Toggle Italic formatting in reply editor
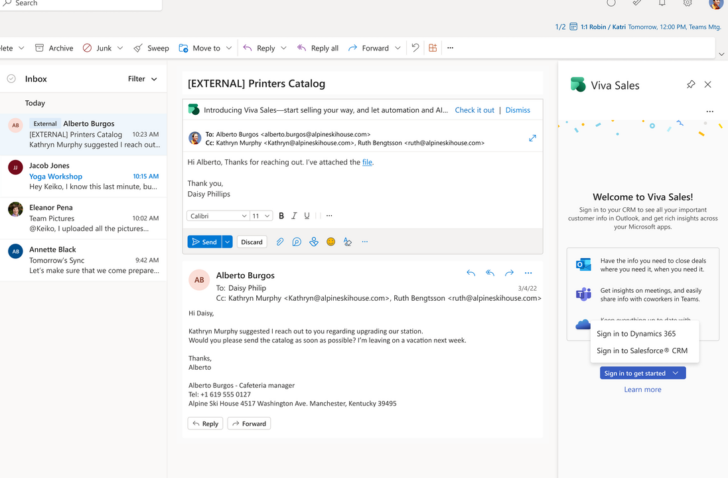Image resolution: width=728 pixels, height=478 pixels. [294, 216]
